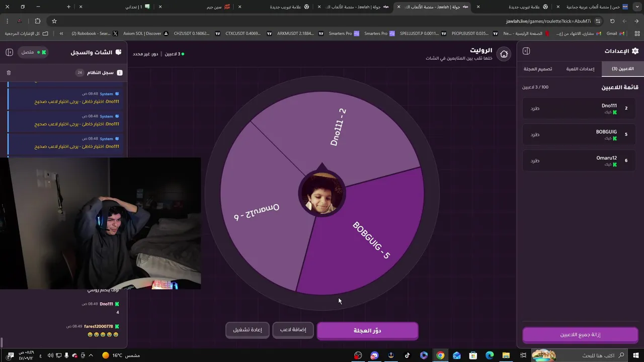The height and width of the screenshot is (362, 644).
Task: Click the متصل connection status badge
Action: tap(33, 52)
